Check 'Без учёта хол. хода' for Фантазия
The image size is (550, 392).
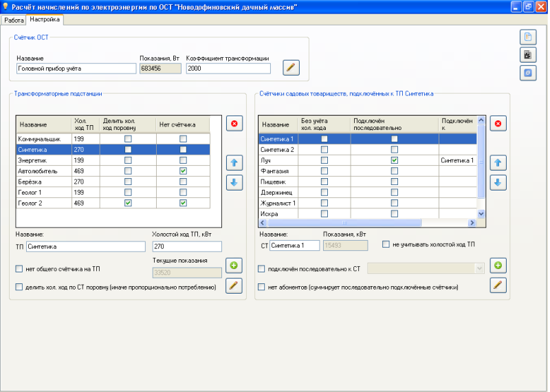pos(324,171)
